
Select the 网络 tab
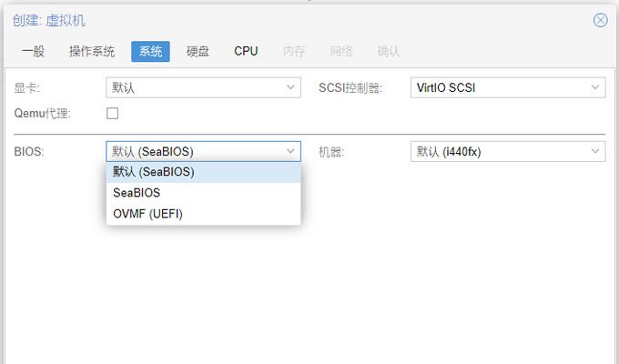click(x=341, y=51)
